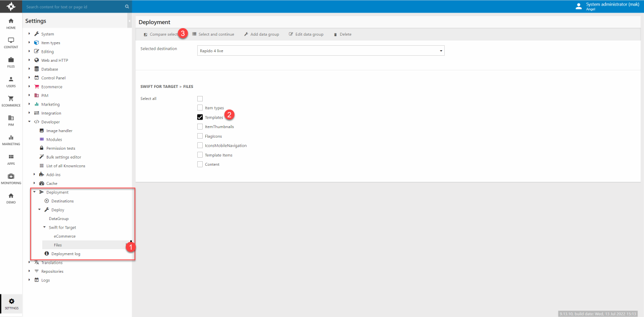
Task: Select Deployment log in the tree
Action: point(65,254)
